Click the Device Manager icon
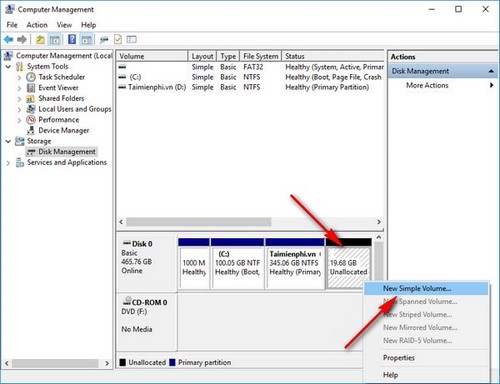Screen dimensions: 500x384 click(x=31, y=130)
